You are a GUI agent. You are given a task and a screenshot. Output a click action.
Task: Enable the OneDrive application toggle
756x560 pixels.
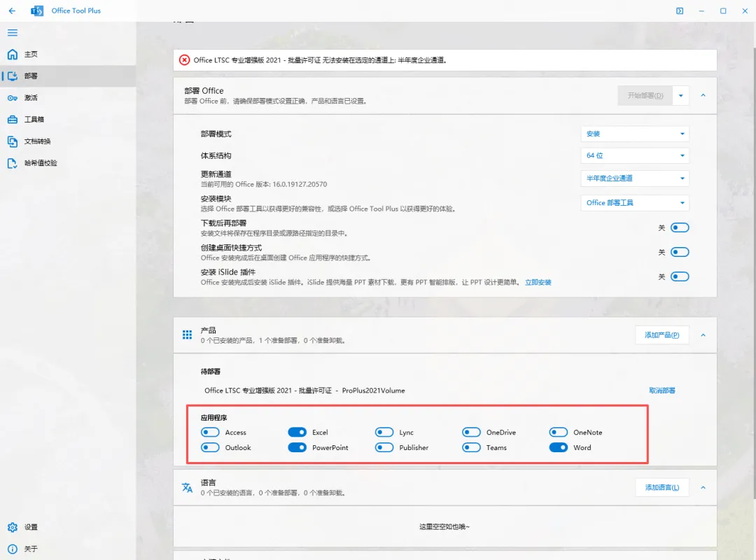pyautogui.click(x=471, y=432)
